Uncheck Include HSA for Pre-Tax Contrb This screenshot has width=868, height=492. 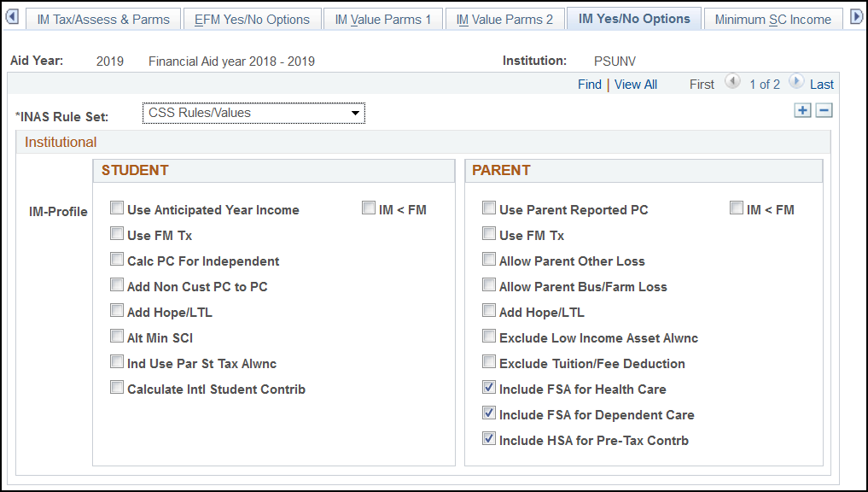click(x=489, y=439)
